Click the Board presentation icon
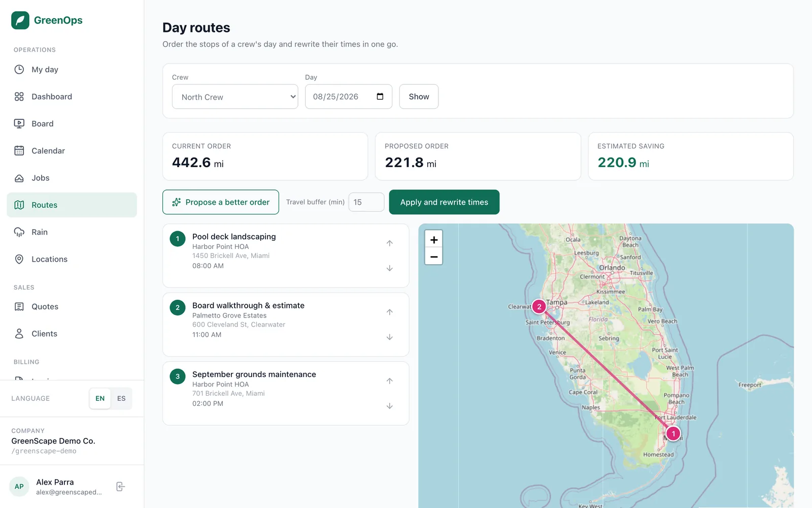812x508 pixels. click(x=19, y=123)
